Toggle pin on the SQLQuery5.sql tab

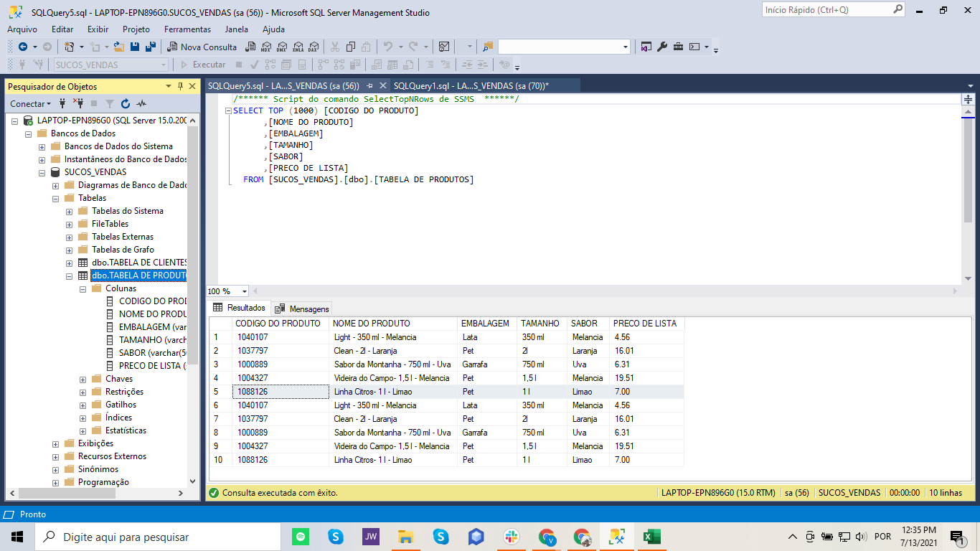click(x=370, y=85)
